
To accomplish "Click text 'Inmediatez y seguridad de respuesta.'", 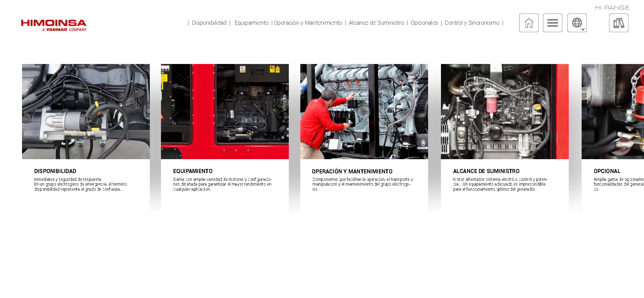I will pos(68,179).
